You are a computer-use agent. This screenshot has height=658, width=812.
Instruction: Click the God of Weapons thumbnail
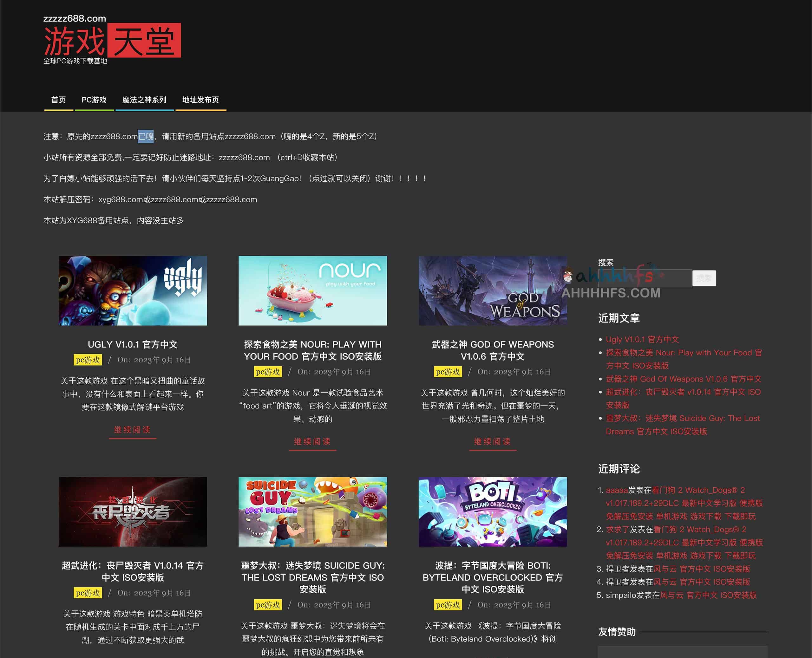coord(492,290)
